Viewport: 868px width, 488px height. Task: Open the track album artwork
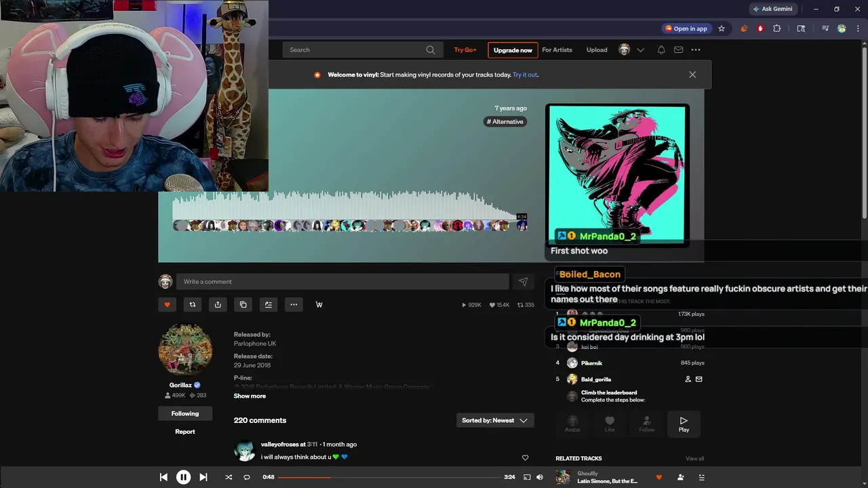[x=618, y=174]
